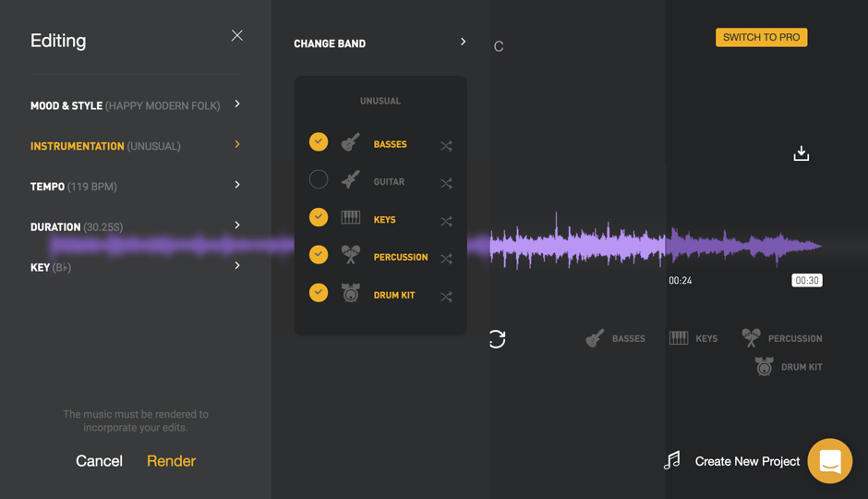Enable the Guitar instrument
Screen dimensions: 868x499
(319, 179)
